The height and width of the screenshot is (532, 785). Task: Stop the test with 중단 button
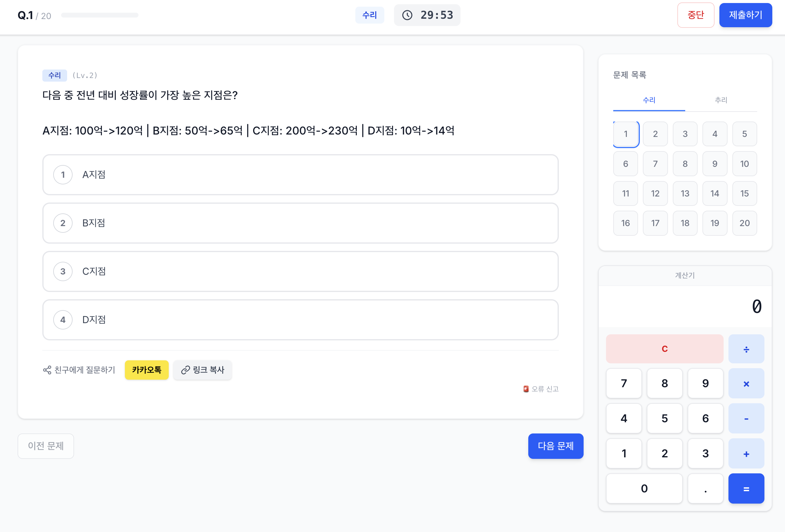(695, 15)
